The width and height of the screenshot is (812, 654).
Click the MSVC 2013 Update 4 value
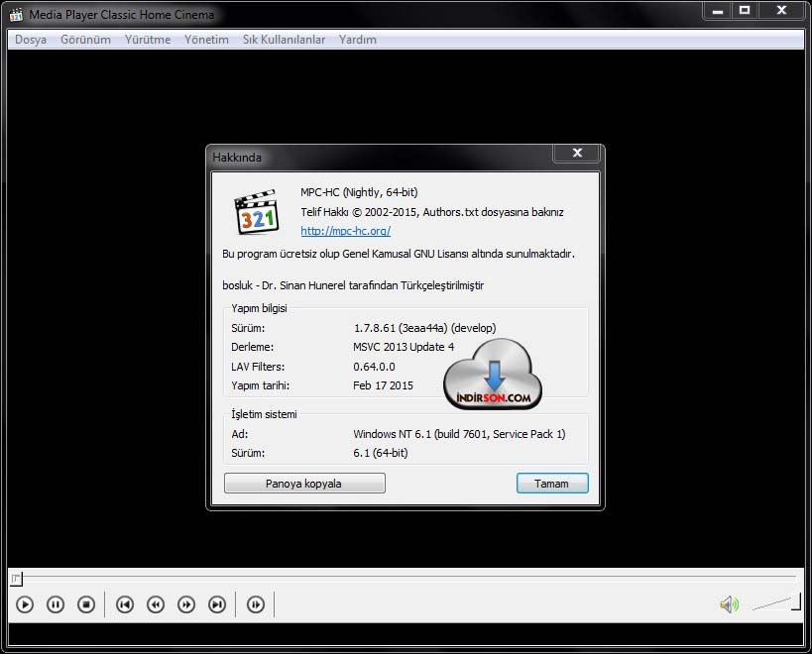[x=404, y=347]
